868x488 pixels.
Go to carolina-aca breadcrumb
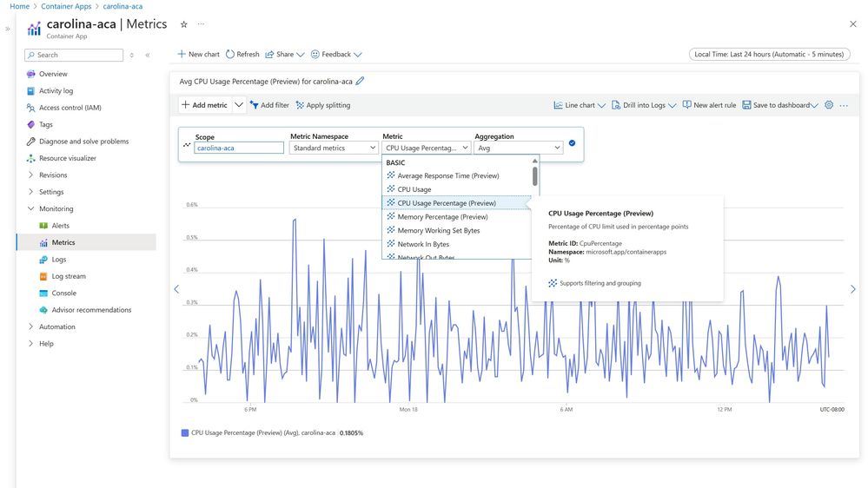(123, 6)
